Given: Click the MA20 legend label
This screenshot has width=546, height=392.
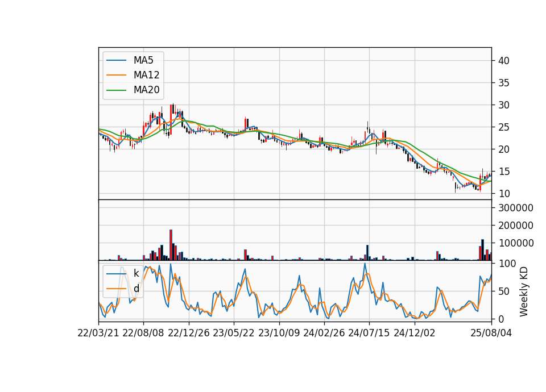Looking at the screenshot, I should pos(146,90).
